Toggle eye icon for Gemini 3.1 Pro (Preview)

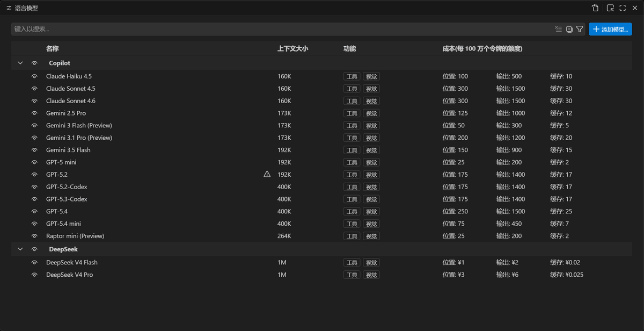pyautogui.click(x=34, y=138)
